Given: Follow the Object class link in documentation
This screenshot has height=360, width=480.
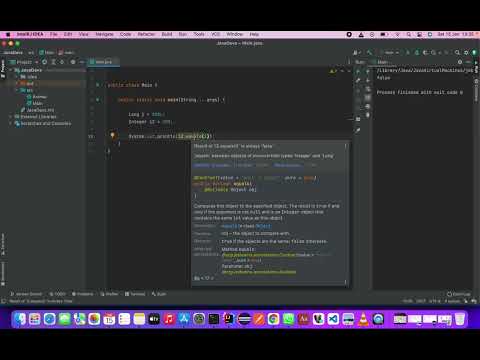Looking at the screenshot, I should (264, 226).
